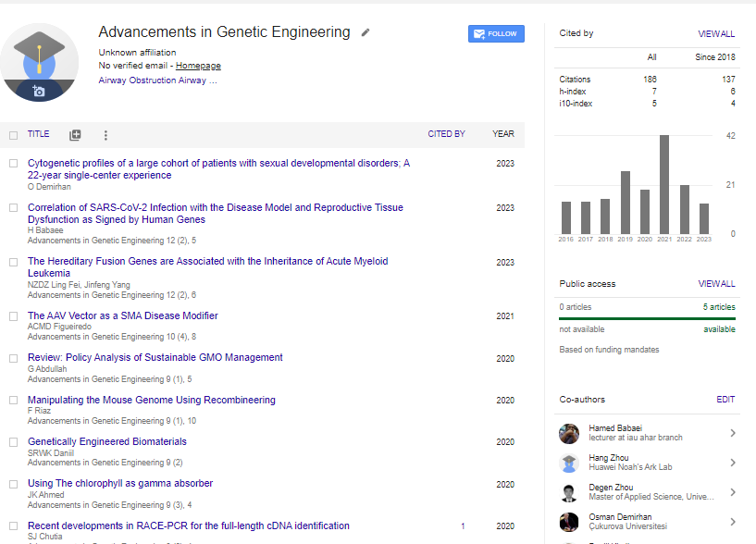The width and height of the screenshot is (756, 544).
Task: Click Hang Zhou's co-author avatar
Action: coord(570,463)
